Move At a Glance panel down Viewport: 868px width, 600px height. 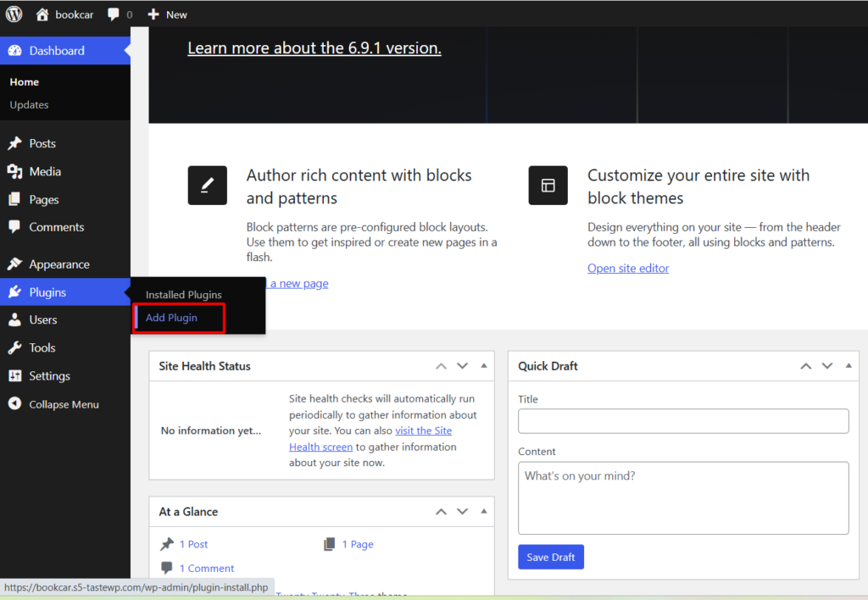coord(462,511)
